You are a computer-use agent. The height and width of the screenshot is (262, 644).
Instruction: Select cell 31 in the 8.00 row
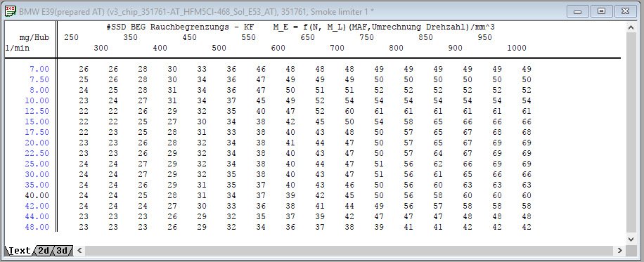[172, 90]
